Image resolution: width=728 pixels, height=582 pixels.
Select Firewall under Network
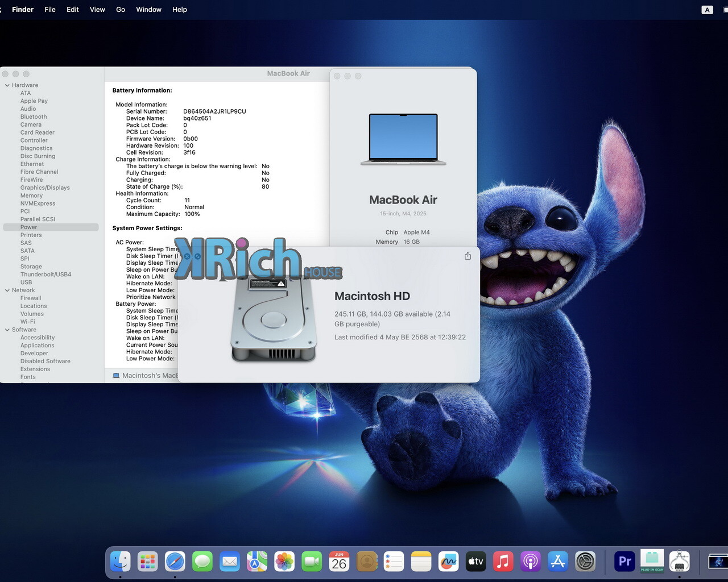coord(31,298)
